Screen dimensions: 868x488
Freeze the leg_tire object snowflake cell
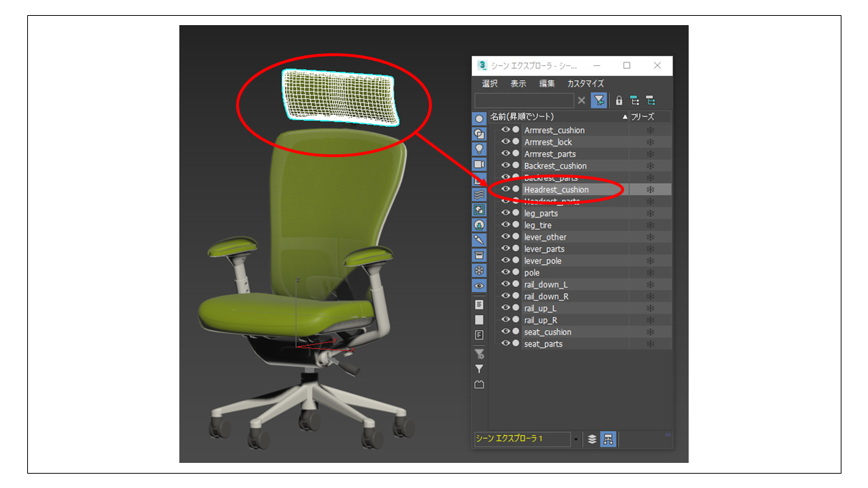pos(650,225)
